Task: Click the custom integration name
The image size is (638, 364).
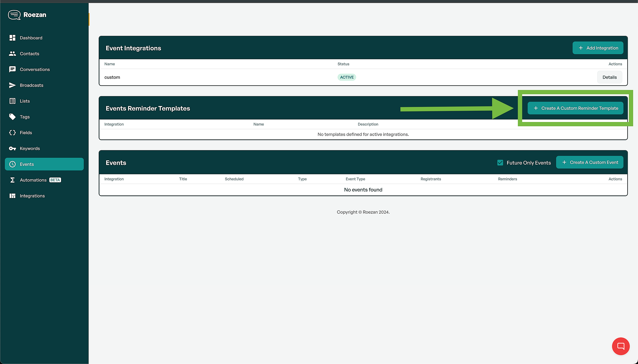Action: click(112, 77)
